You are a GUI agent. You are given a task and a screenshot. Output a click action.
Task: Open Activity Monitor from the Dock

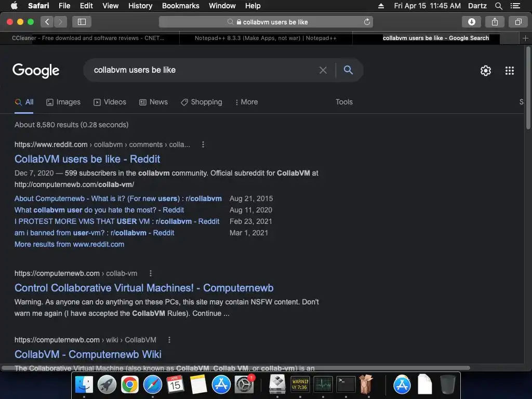click(323, 384)
